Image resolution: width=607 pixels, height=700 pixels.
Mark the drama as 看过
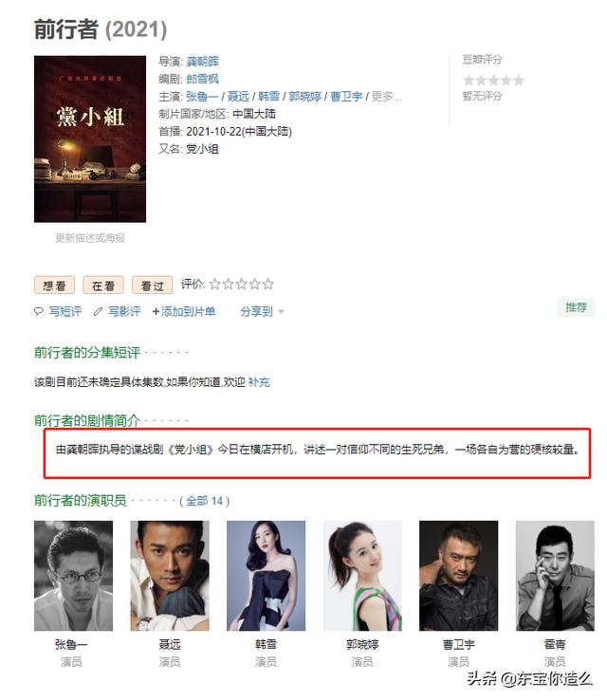pyautogui.click(x=152, y=286)
